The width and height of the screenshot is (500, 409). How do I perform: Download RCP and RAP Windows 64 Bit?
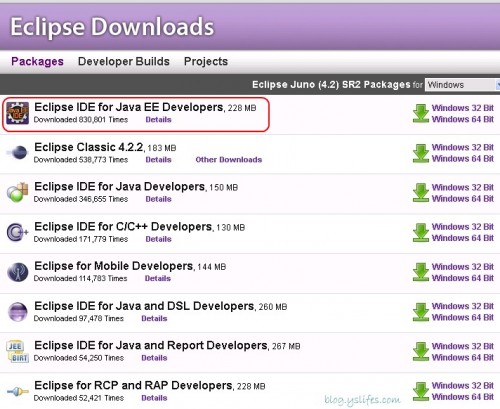point(463,396)
